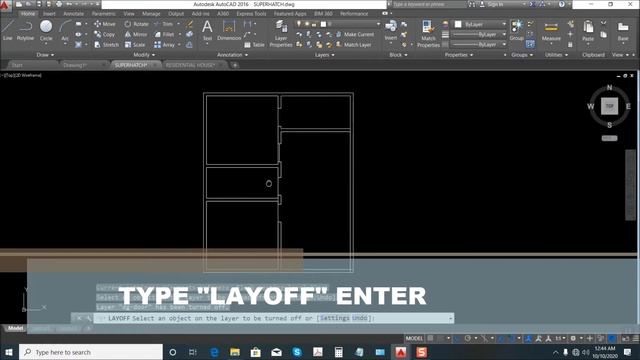
Task: Switch to the Annotate ribbon tab
Action: click(x=73, y=13)
